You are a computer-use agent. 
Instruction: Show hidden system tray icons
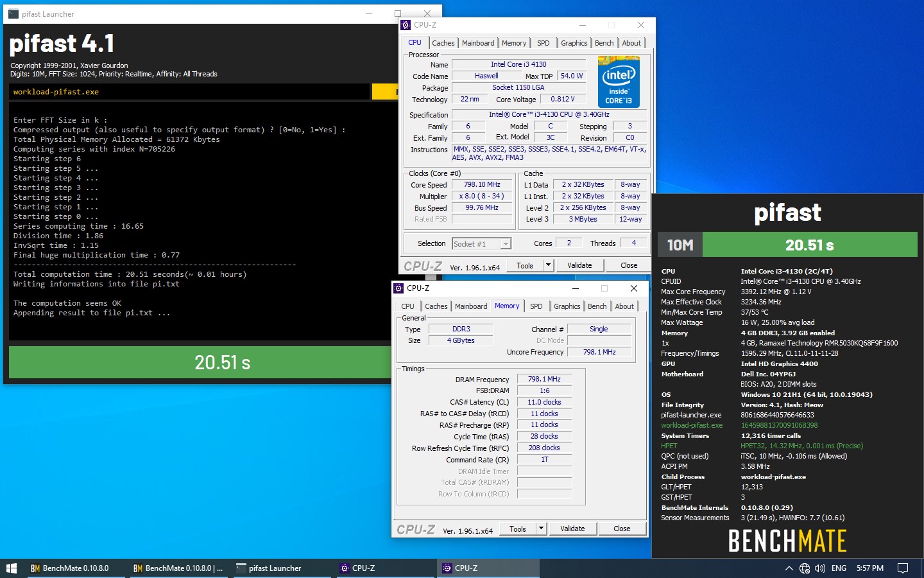(789, 568)
